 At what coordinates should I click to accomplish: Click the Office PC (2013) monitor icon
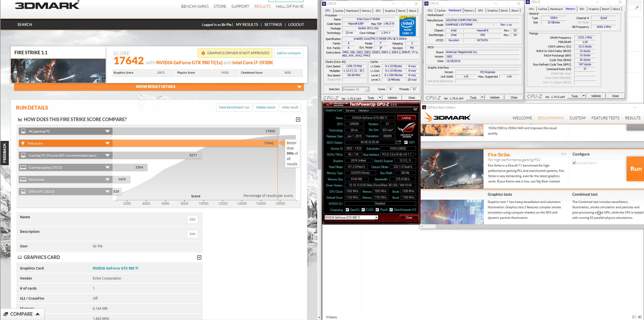23,191
